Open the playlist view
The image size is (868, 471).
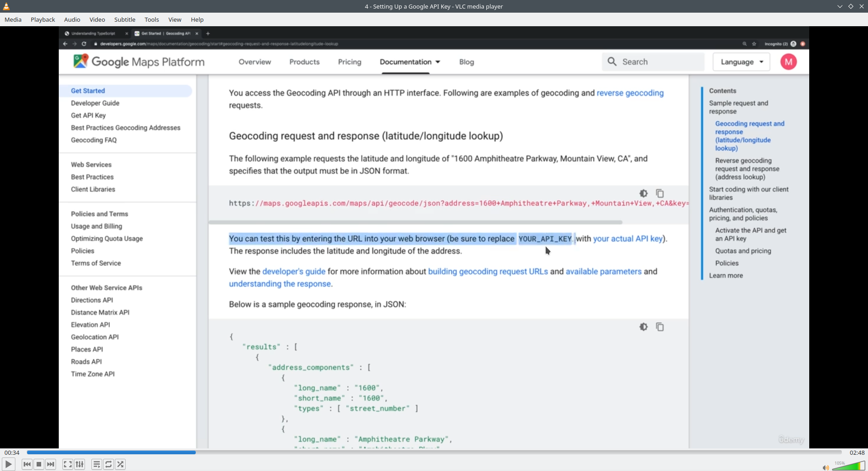click(x=96, y=464)
